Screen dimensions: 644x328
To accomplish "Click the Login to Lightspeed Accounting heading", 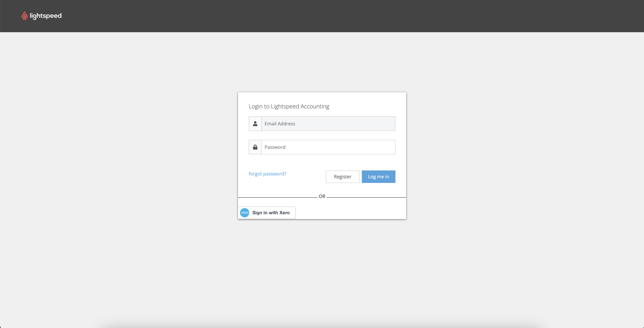I will (289, 106).
